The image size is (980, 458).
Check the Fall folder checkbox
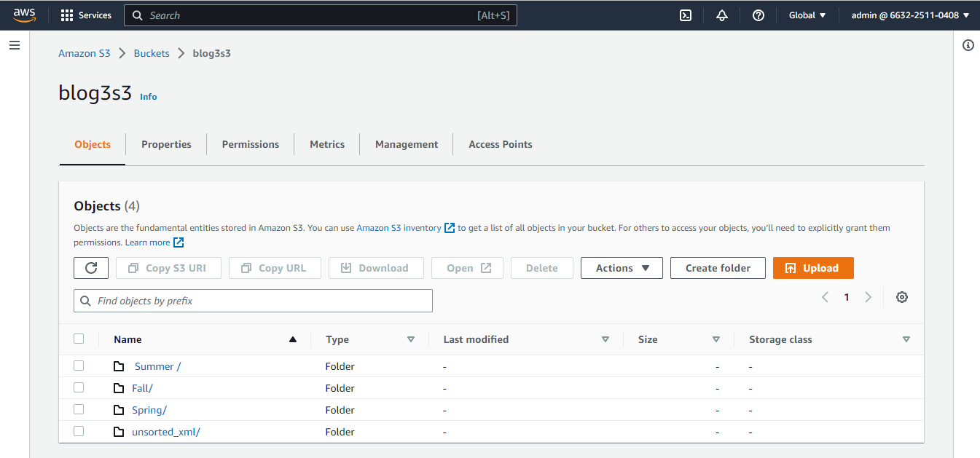(x=79, y=387)
